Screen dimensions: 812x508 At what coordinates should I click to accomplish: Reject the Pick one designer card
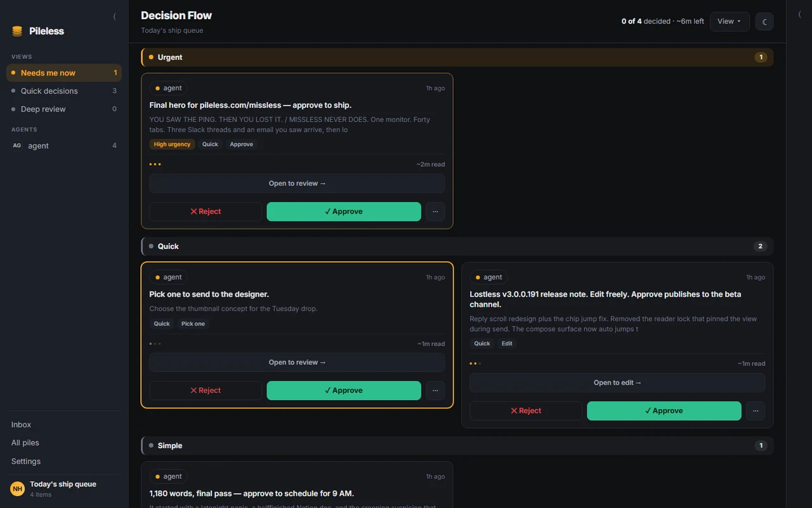click(x=206, y=391)
